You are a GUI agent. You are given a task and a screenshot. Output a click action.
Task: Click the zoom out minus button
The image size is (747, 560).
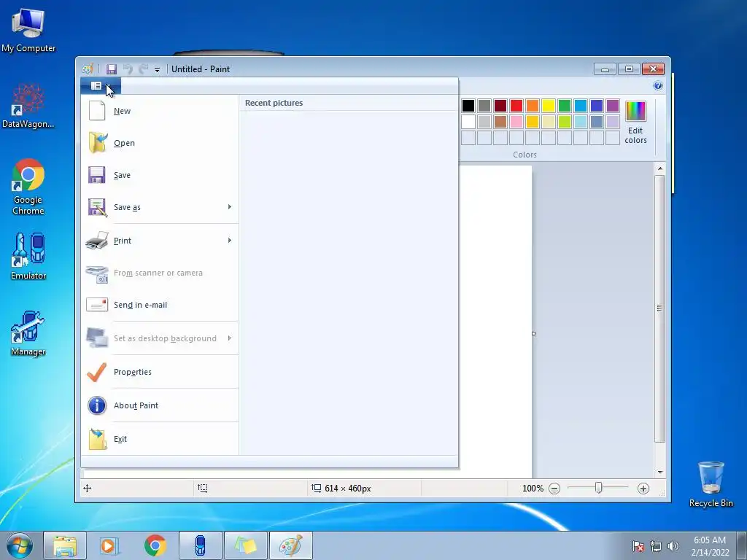click(x=554, y=489)
